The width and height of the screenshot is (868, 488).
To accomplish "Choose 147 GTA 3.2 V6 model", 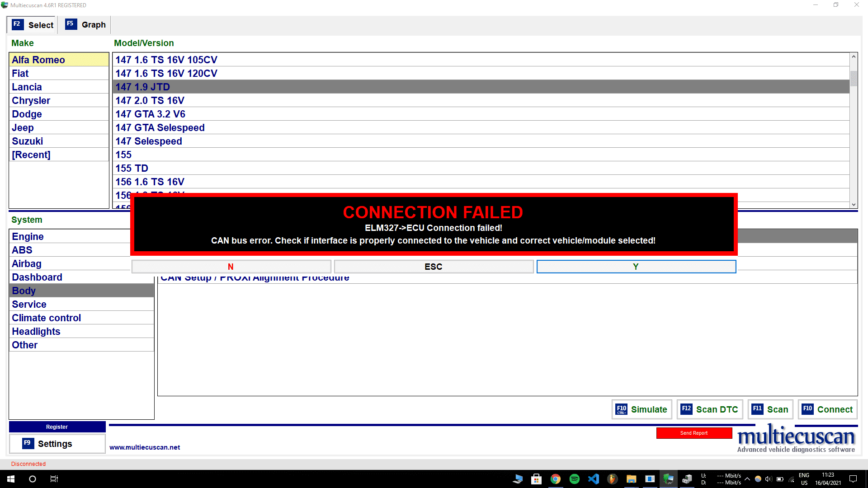I will tap(481, 114).
